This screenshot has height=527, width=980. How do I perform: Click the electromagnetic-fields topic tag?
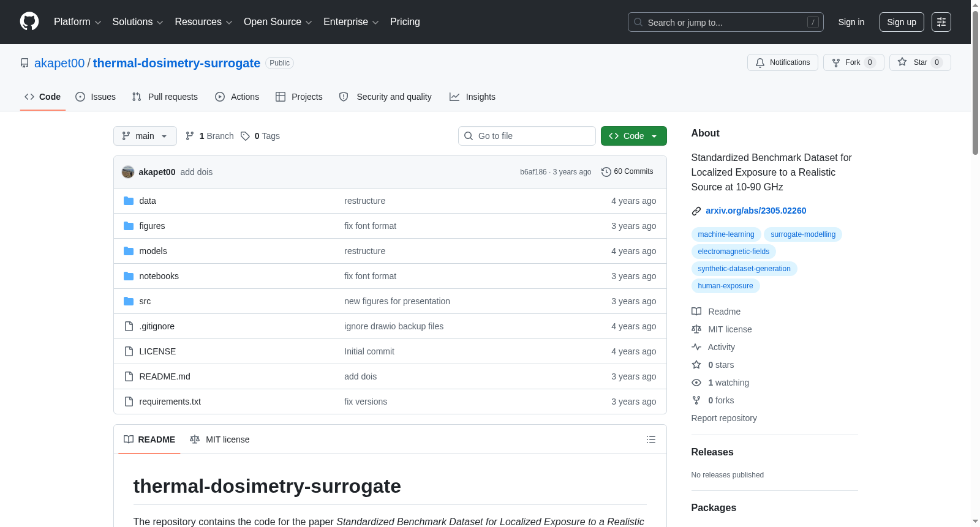(x=734, y=252)
